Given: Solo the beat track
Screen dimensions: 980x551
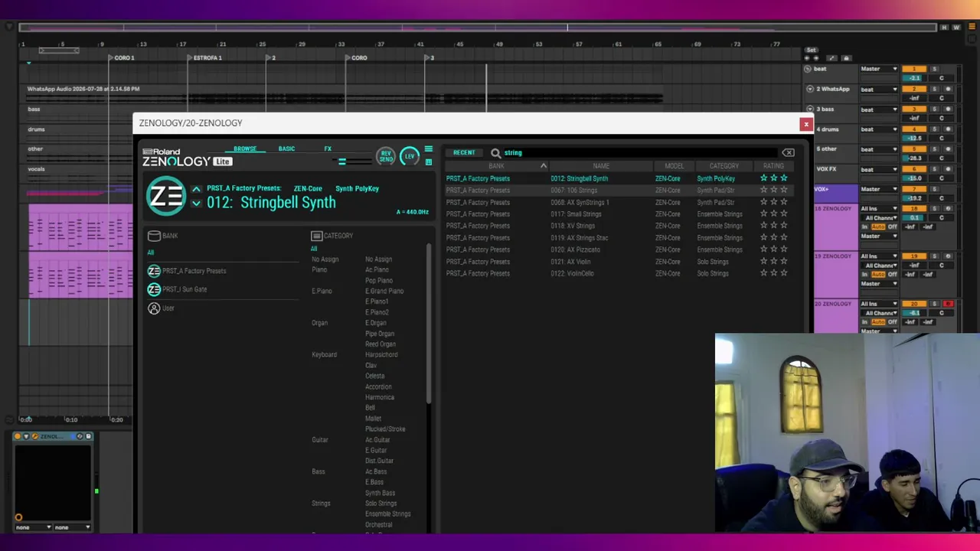Looking at the screenshot, I should pyautogui.click(x=934, y=69).
